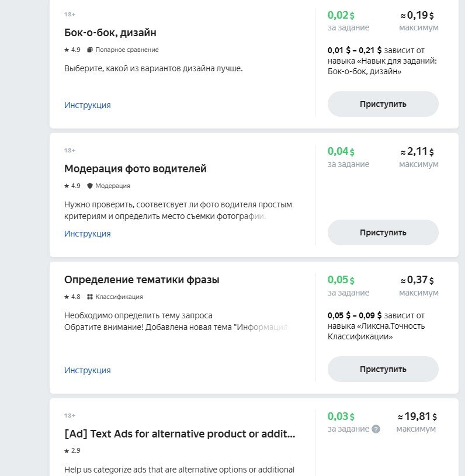Click the pairwise comparison icon under Бок-о-бок, дизайн
This screenshot has width=465, height=476.
pos(90,50)
